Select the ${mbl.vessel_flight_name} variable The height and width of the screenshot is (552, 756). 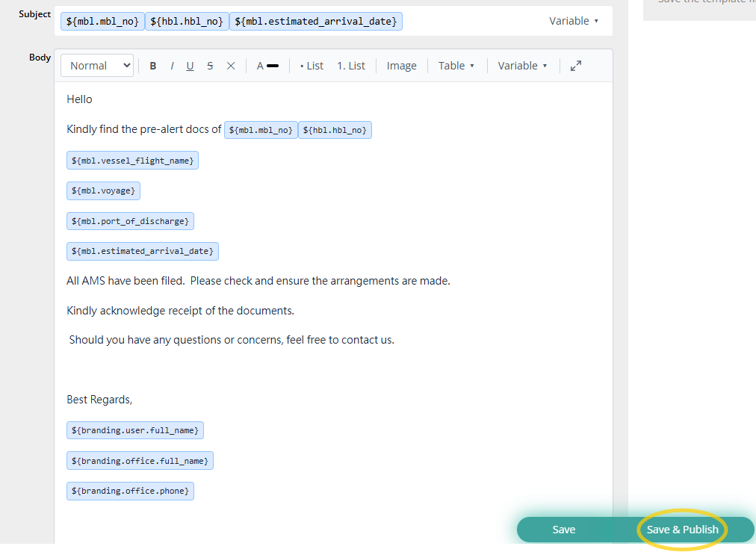[132, 161]
